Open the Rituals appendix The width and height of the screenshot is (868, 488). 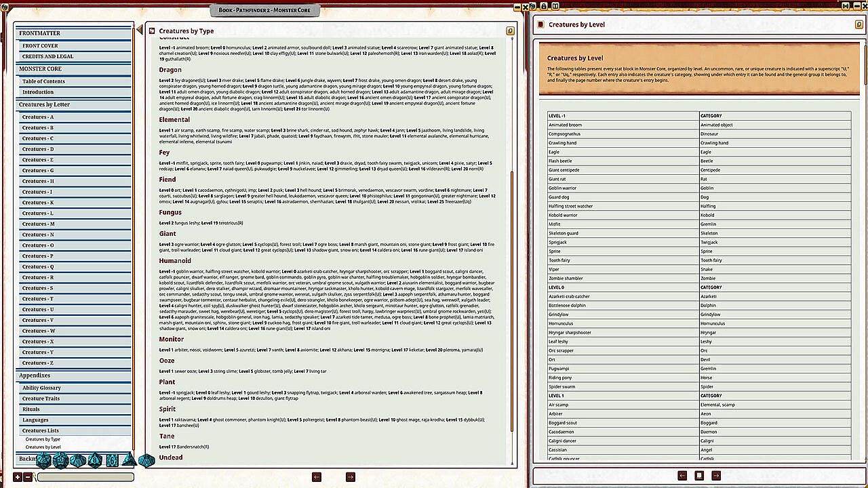tap(75, 409)
